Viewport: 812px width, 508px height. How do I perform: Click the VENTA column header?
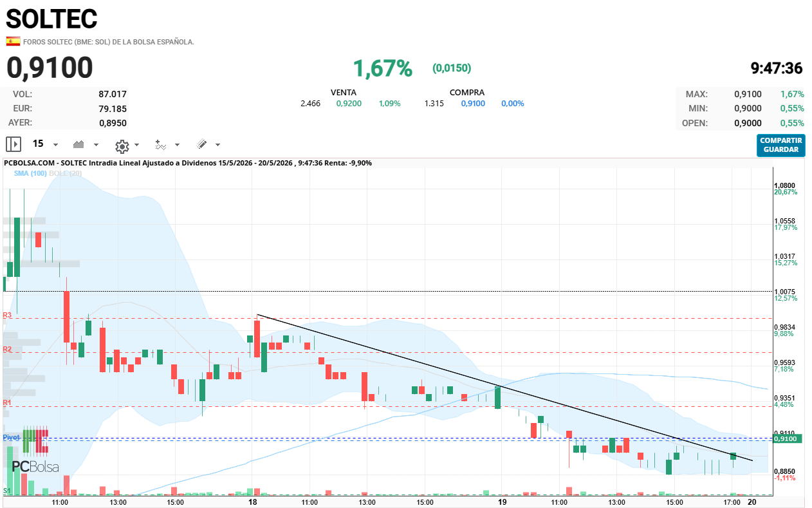[x=344, y=92]
